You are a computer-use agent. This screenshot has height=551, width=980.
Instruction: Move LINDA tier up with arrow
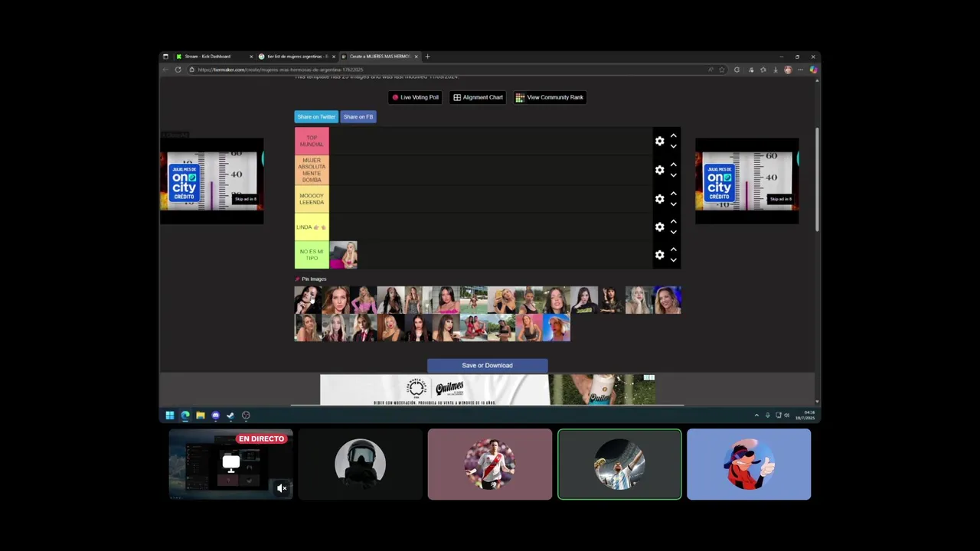[673, 221]
